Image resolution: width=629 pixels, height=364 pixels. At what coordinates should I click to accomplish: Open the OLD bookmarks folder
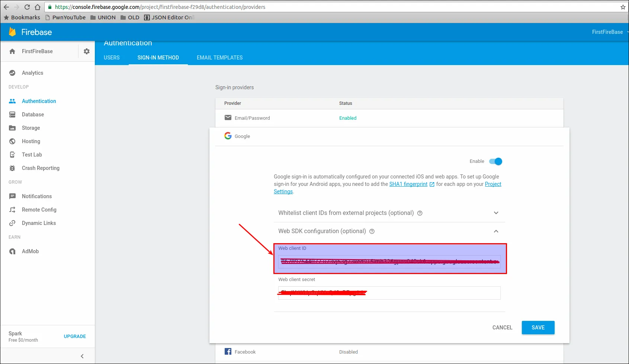[x=130, y=17]
